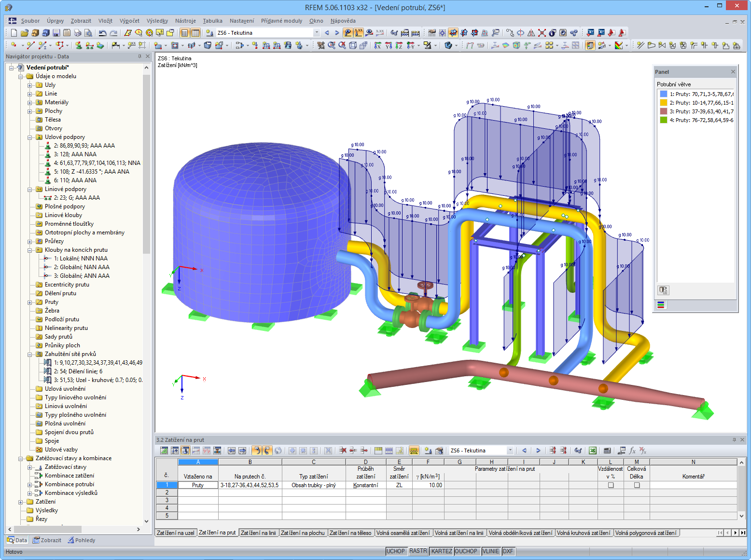751x560 pixels.
Task: Toggle the OUCHOP status button
Action: pos(466,551)
